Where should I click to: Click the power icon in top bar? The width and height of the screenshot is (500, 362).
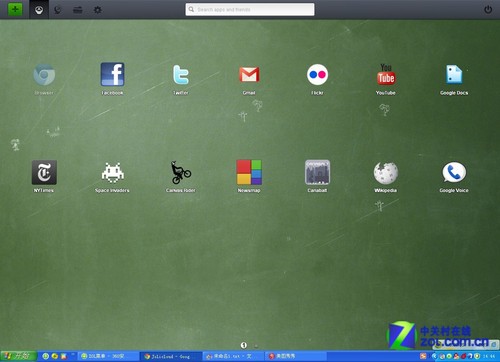pyautogui.click(x=488, y=10)
